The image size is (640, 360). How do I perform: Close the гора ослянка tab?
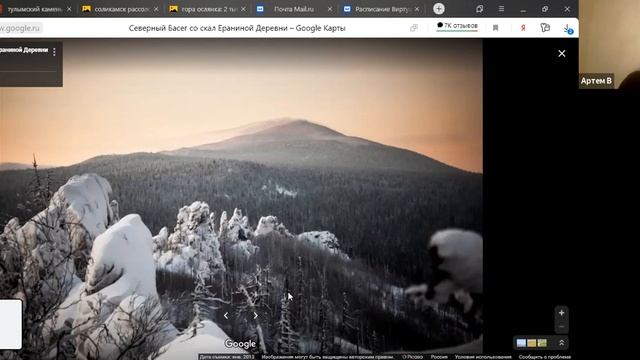pyautogui.click(x=243, y=9)
